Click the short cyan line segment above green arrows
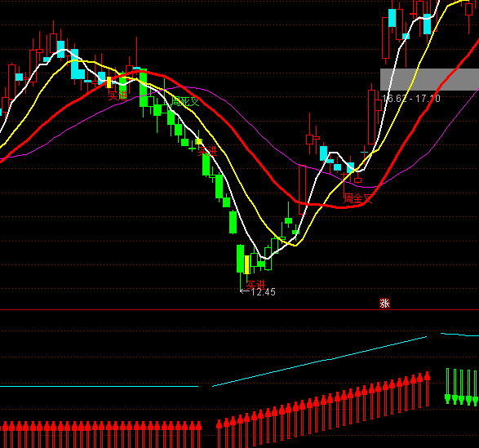Image resolution: width=479 pixels, height=448 pixels. click(x=459, y=335)
